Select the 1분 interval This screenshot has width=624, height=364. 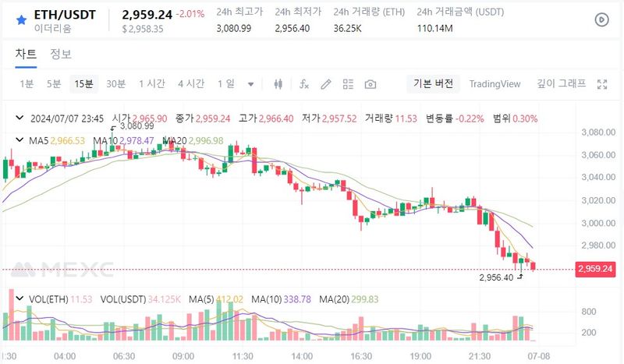(27, 84)
